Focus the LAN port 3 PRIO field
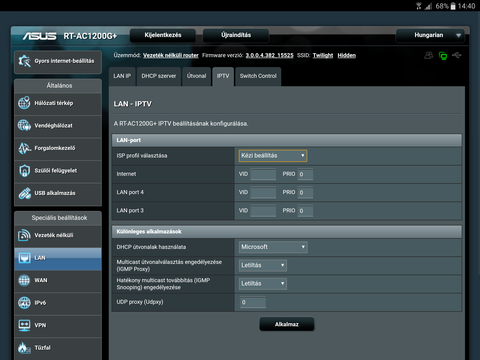480x360 pixels. tap(305, 211)
